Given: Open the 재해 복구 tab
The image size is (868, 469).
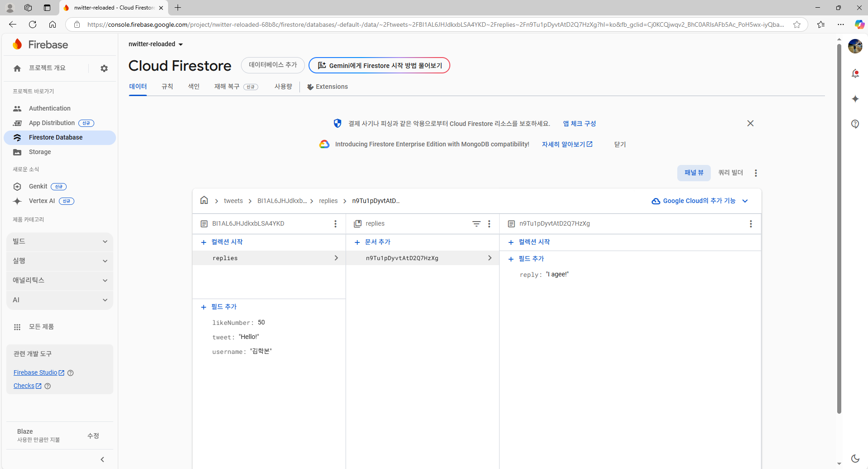Looking at the screenshot, I should coord(236,87).
